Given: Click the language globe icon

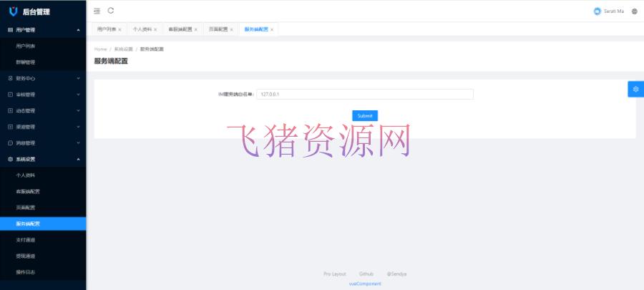Looking at the screenshot, I should click(635, 11).
